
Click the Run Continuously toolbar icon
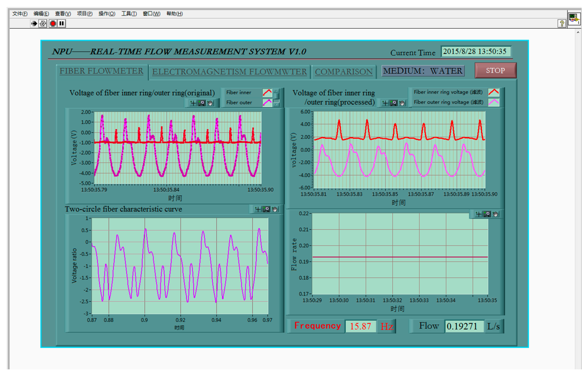click(x=43, y=24)
